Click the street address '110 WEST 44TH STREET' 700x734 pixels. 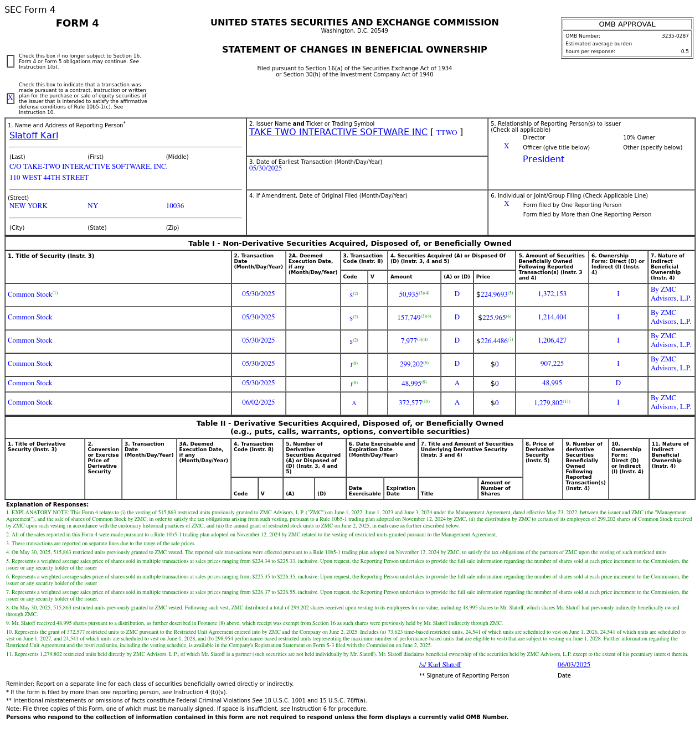[x=49, y=178]
